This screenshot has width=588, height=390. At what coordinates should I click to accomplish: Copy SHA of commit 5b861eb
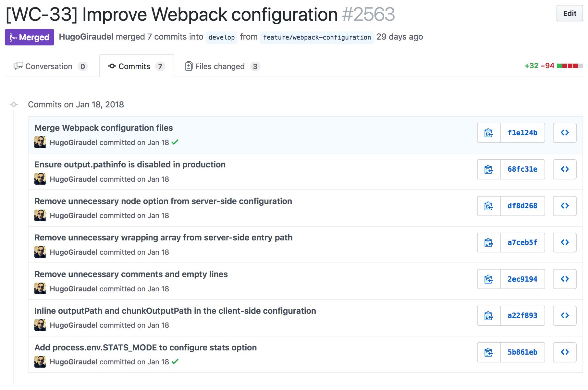[488, 352]
